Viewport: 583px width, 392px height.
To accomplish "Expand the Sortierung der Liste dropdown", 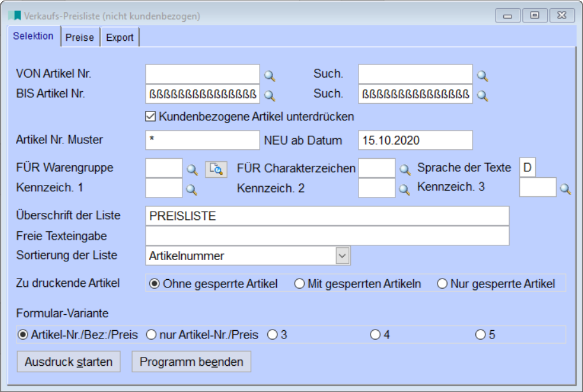I will 343,256.
